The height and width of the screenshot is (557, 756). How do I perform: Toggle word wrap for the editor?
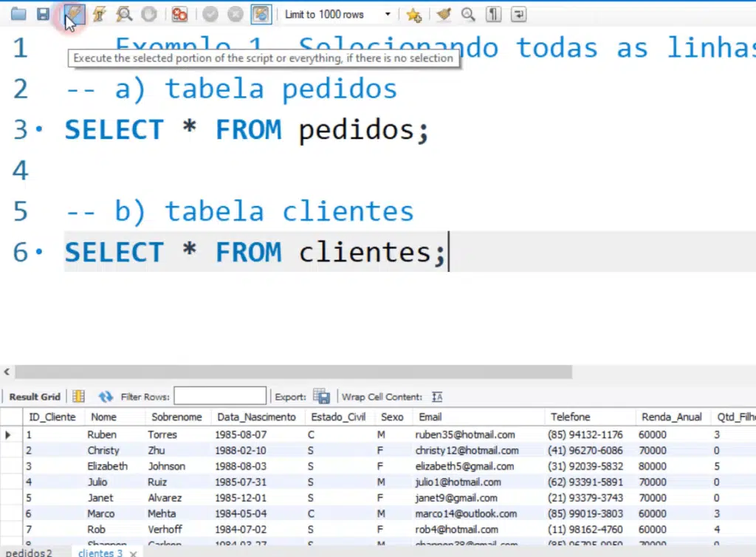pos(518,14)
